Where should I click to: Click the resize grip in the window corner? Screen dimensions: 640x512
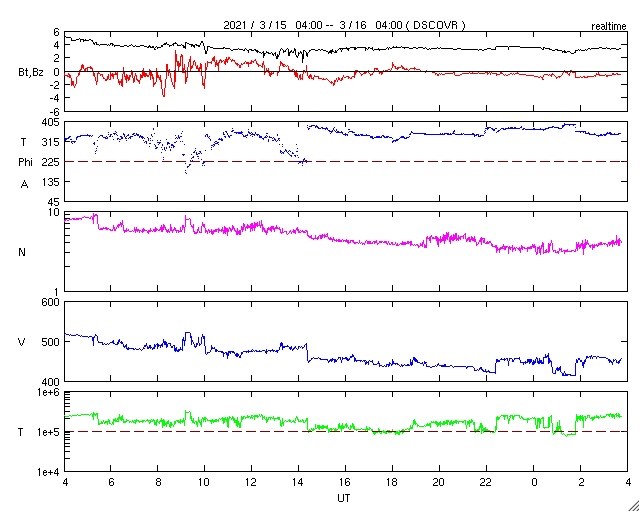tap(633, 506)
